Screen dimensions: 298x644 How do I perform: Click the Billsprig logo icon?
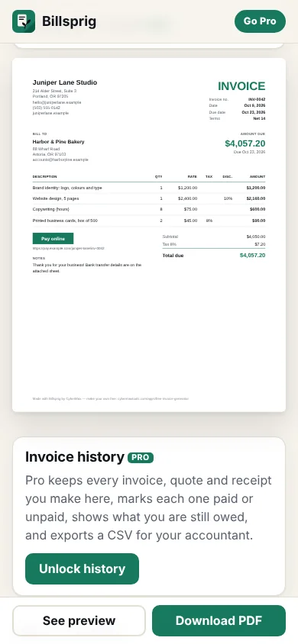(x=24, y=21)
